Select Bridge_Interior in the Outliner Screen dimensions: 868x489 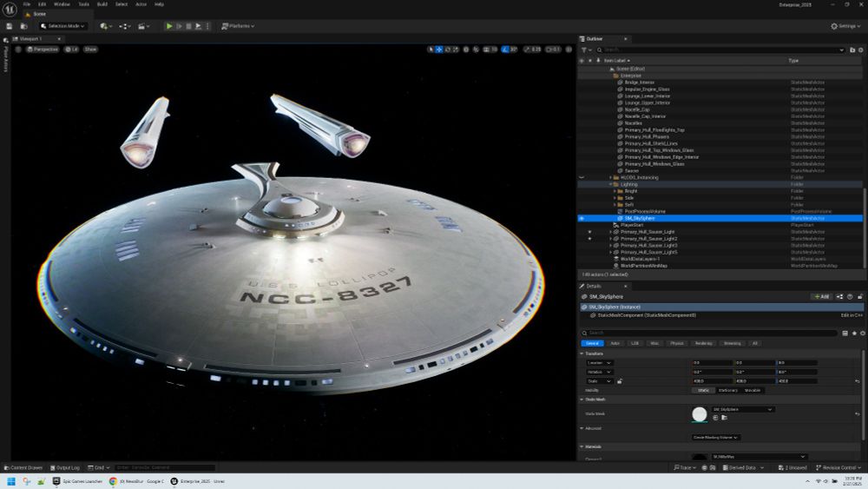(x=640, y=83)
